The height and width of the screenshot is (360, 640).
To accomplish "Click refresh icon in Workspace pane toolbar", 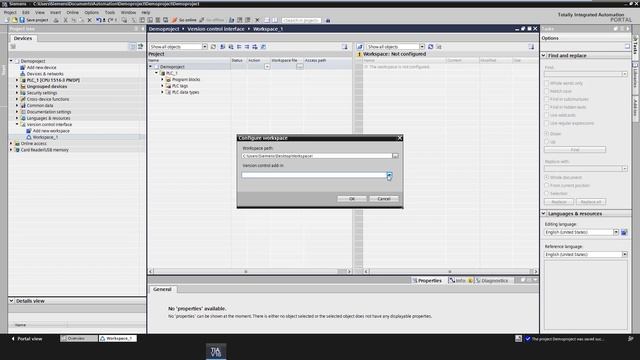I will coord(431,47).
